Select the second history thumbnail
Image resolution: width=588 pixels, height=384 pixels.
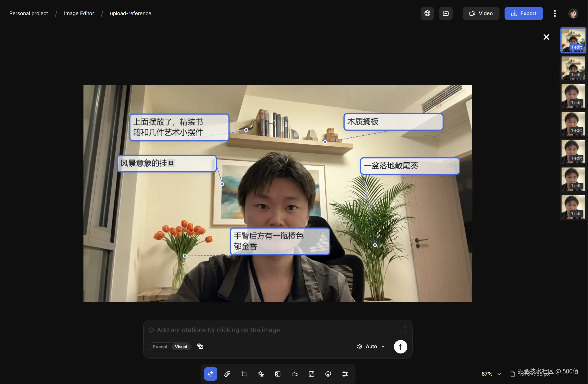click(573, 68)
